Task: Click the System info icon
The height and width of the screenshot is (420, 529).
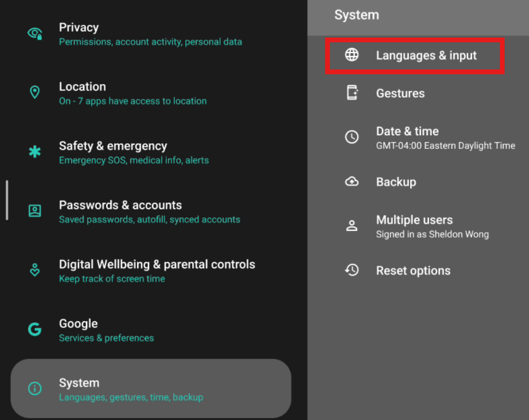Action: [x=35, y=388]
